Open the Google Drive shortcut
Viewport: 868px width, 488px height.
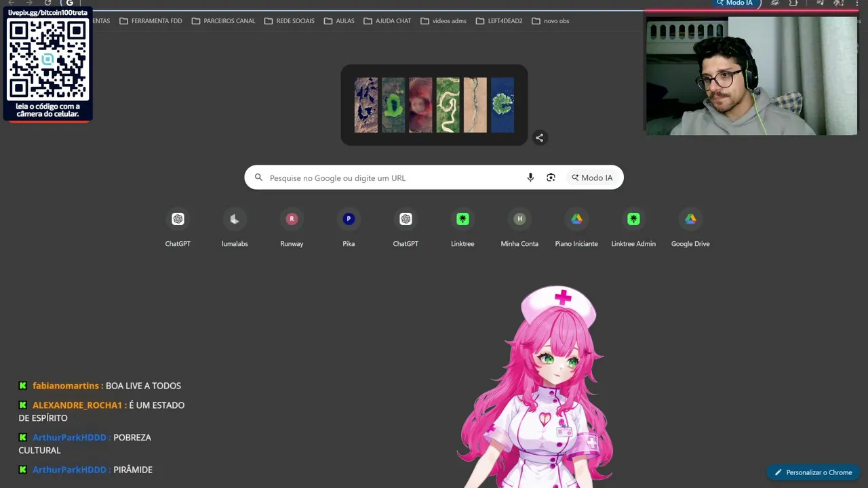point(690,228)
